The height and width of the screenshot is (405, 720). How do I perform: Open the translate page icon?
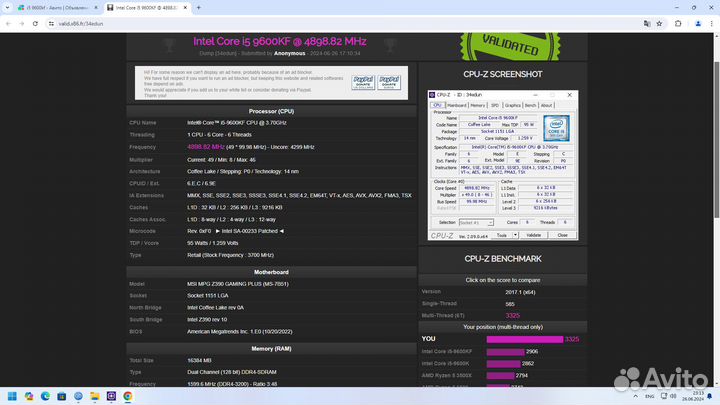pos(647,23)
